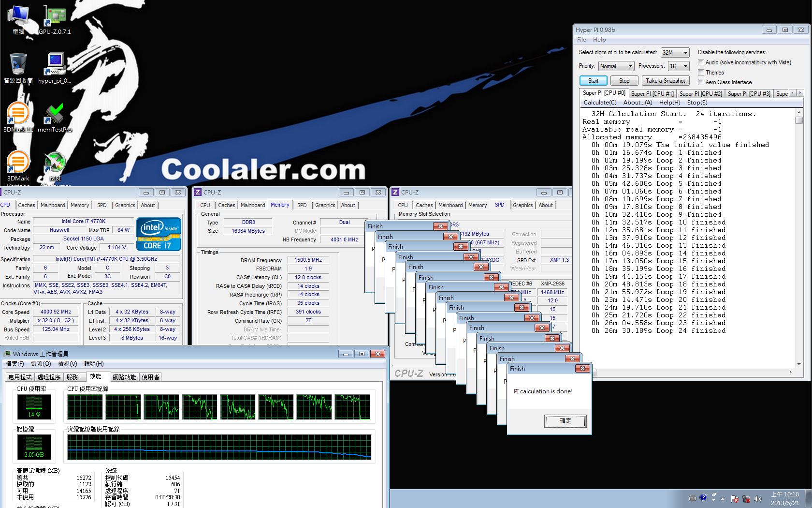
Task: Click the Show Desktop button on the taskbar
Action: pos(808,499)
